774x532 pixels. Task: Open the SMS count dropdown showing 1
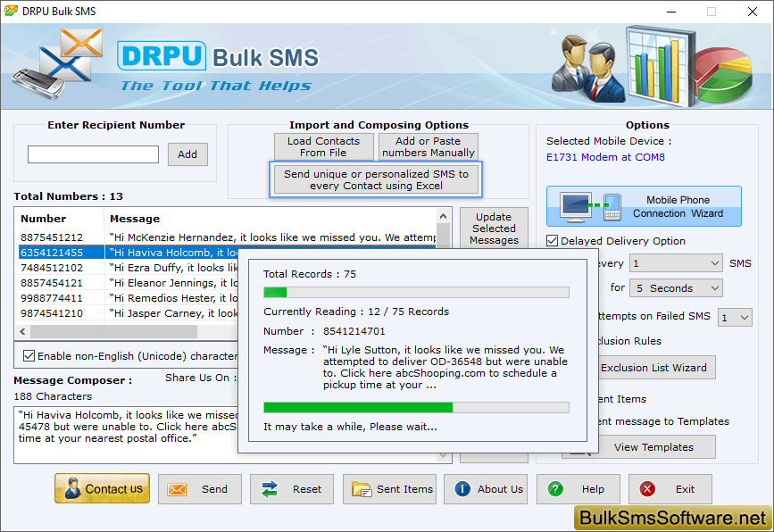pos(676,263)
